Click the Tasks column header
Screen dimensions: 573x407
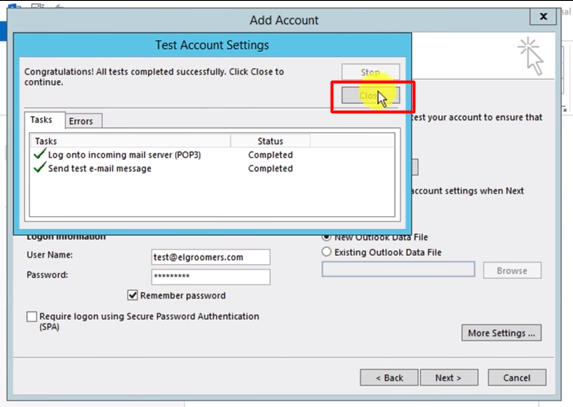tap(130, 141)
